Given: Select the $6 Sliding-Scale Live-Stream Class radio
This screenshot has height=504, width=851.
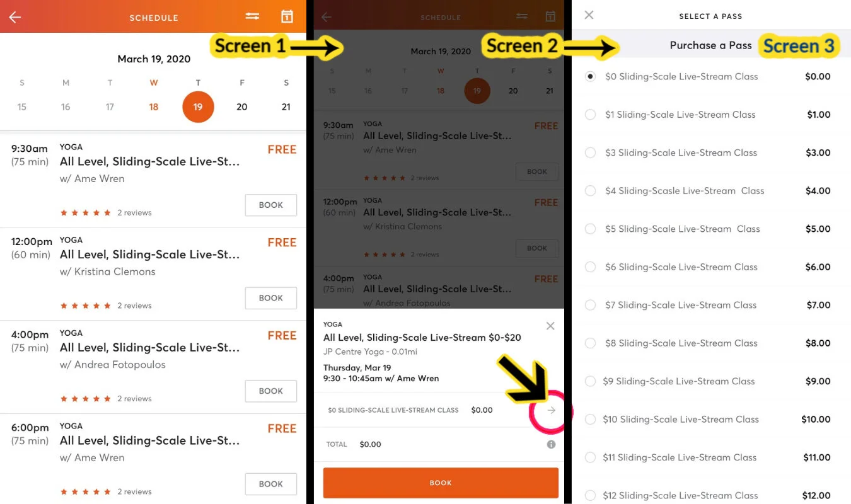Looking at the screenshot, I should click(590, 267).
